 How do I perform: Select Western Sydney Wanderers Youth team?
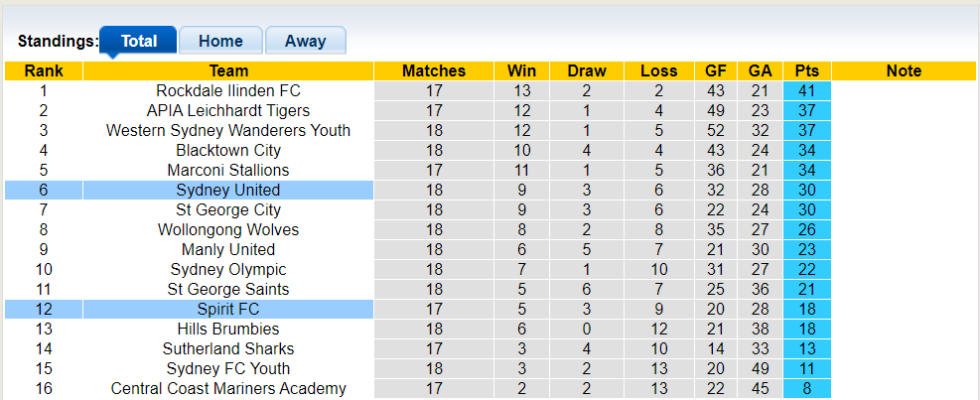tap(228, 130)
